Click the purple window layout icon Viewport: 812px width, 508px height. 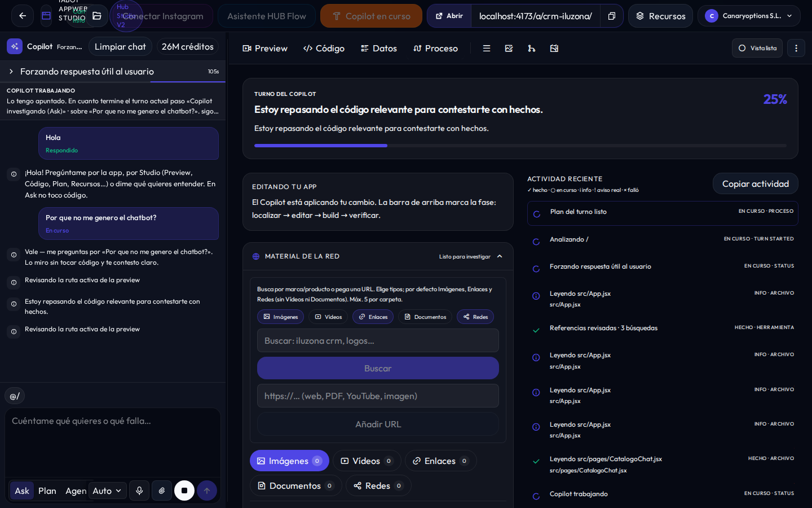[46, 16]
